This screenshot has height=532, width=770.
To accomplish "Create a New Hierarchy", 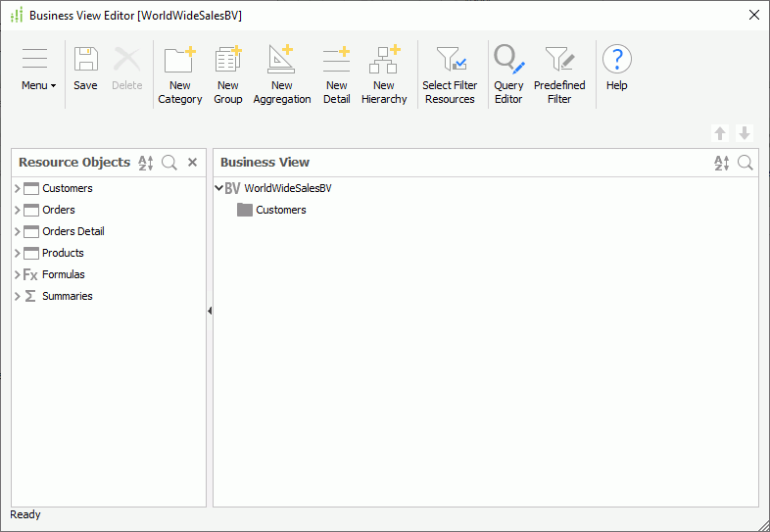I will [384, 73].
